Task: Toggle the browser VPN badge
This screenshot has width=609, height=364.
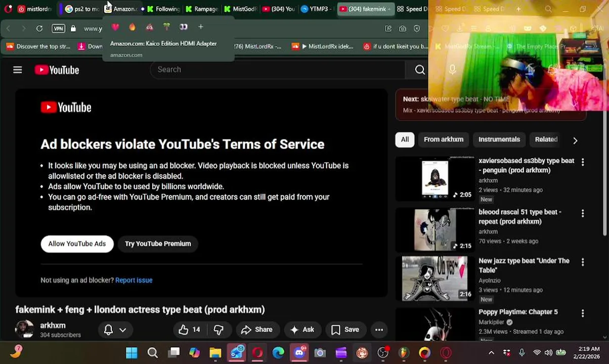Action: coord(58,28)
